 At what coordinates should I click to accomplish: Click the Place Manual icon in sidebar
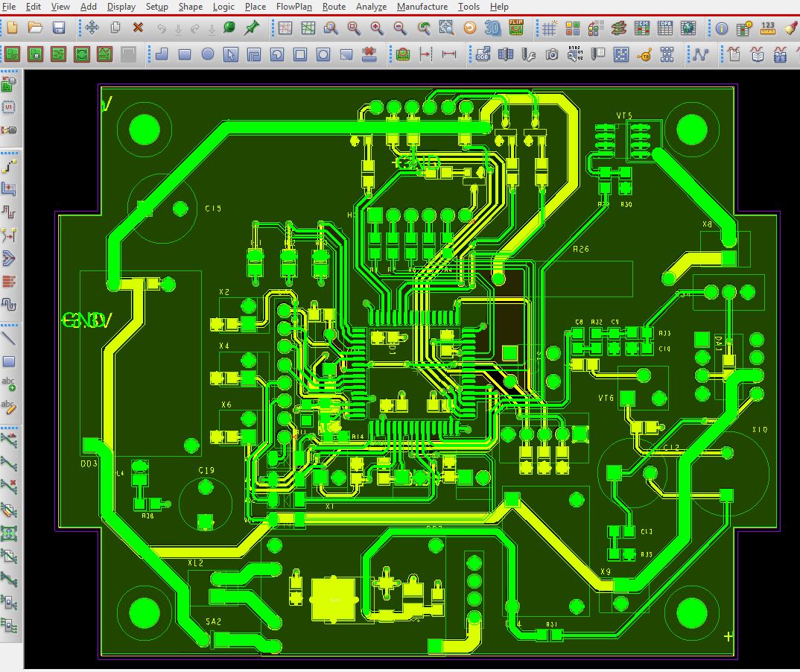[9, 84]
